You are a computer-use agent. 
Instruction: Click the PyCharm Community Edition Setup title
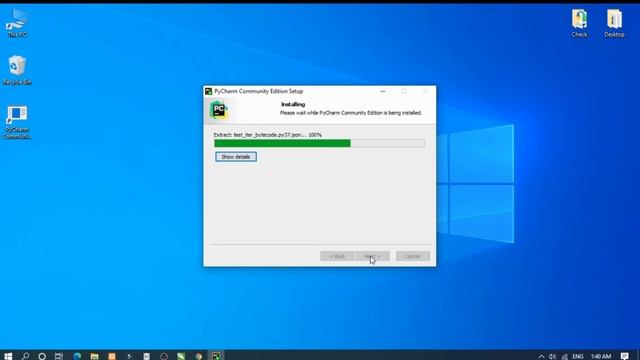tap(259, 91)
